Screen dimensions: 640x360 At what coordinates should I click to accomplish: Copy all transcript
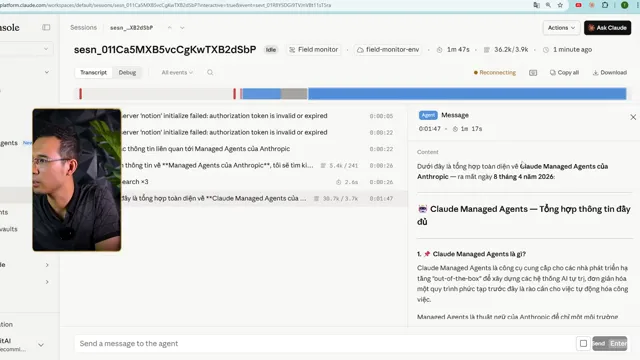click(x=564, y=73)
